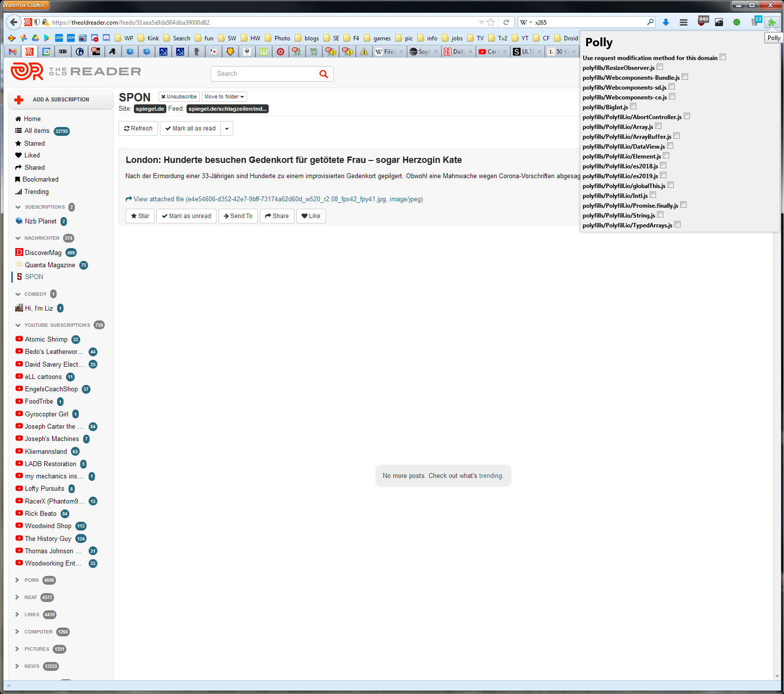Viewport: 784px width, 694px height.
Task: Open the Move to folder dropdown
Action: click(x=224, y=97)
